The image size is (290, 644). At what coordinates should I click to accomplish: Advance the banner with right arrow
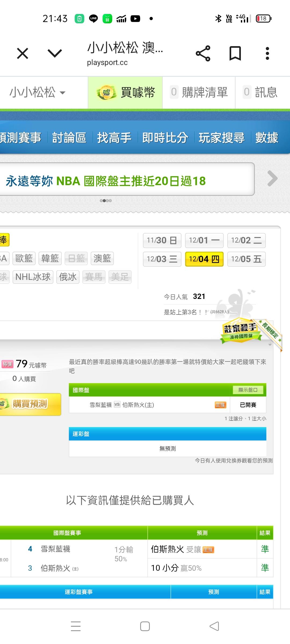pyautogui.click(x=272, y=178)
